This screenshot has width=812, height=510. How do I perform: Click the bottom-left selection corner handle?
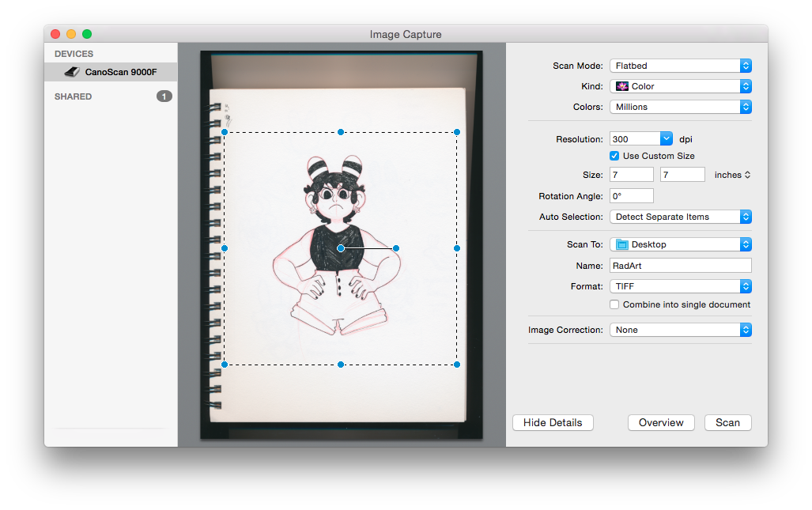tap(225, 365)
